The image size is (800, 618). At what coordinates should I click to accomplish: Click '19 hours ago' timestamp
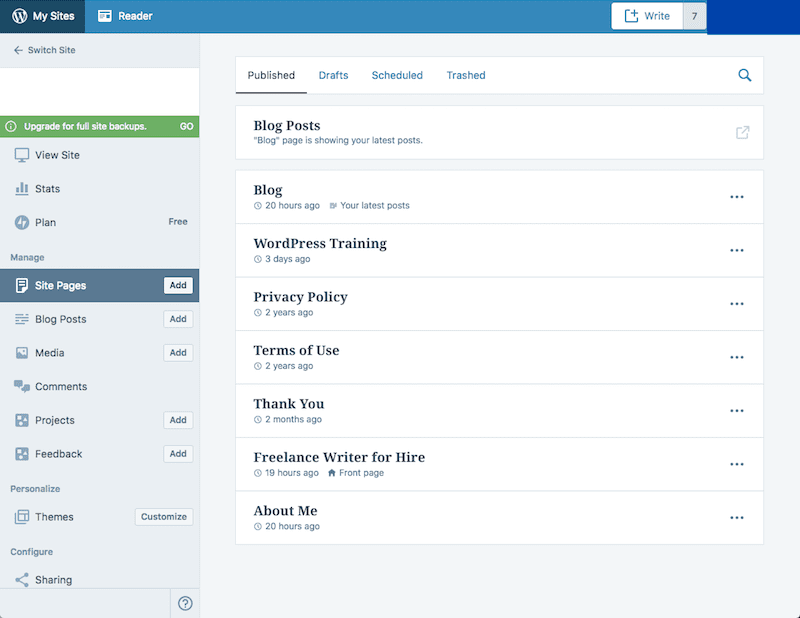click(x=292, y=473)
